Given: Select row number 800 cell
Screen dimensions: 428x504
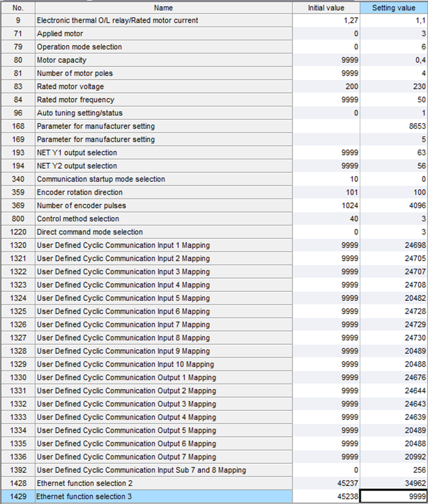Looking at the screenshot, I should (x=18, y=219).
